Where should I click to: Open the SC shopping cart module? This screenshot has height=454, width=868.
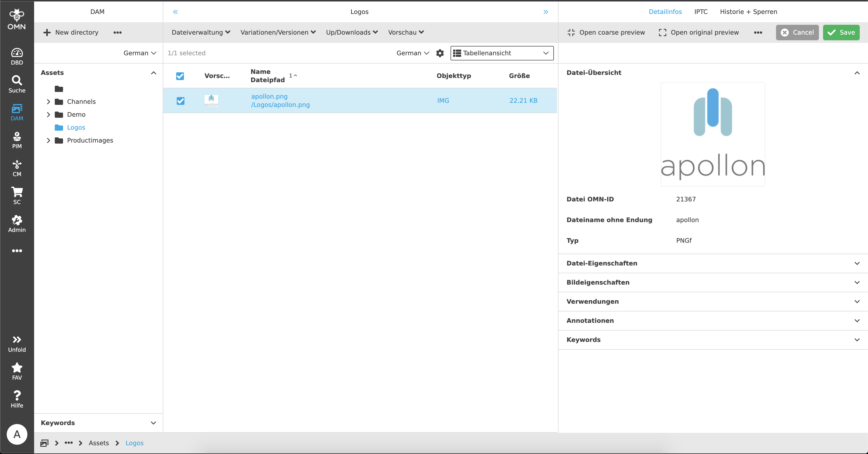pyautogui.click(x=17, y=195)
